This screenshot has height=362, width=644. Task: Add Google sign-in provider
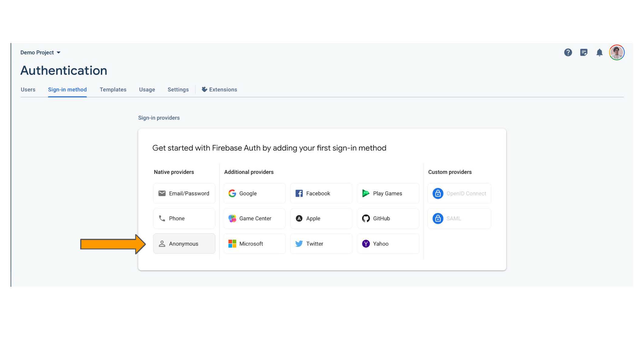coord(255,193)
